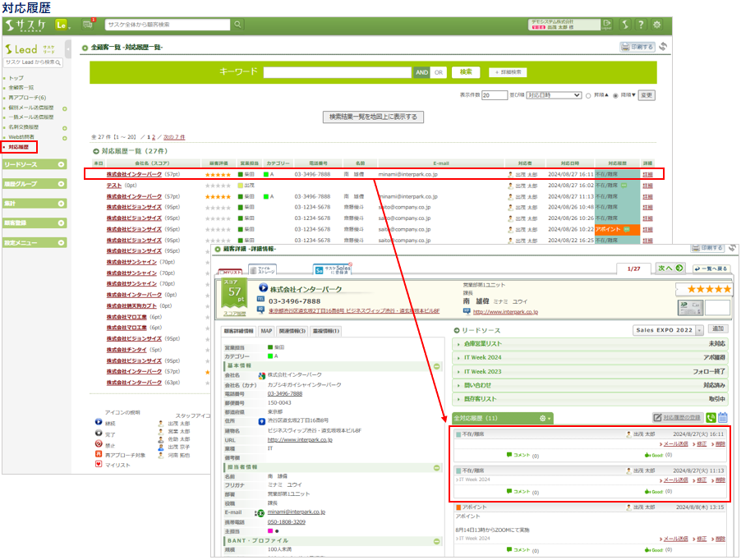The image size is (741, 560).
Task: Click the サスケSales registered badge
Action: pyautogui.click(x=333, y=269)
